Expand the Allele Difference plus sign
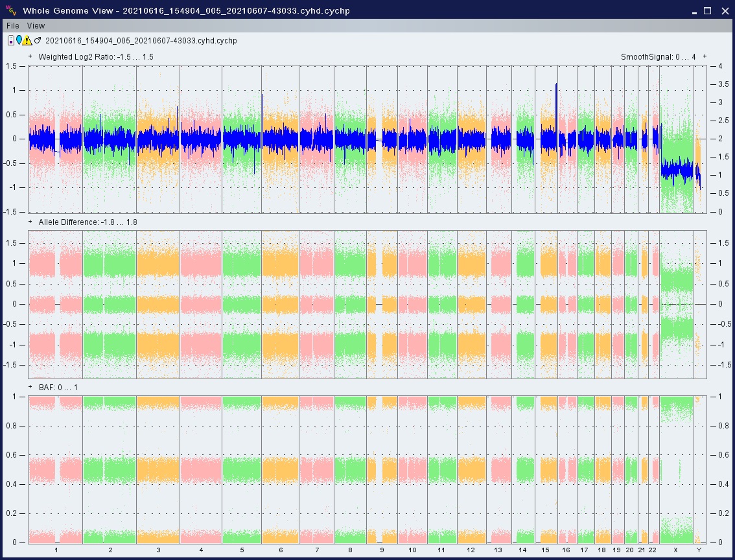Viewport: 735px width, 560px height. pos(30,222)
